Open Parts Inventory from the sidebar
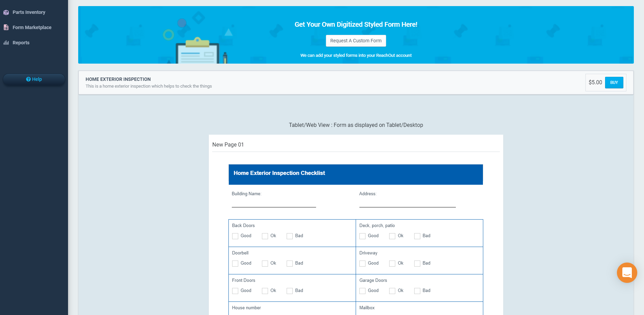 pos(29,12)
